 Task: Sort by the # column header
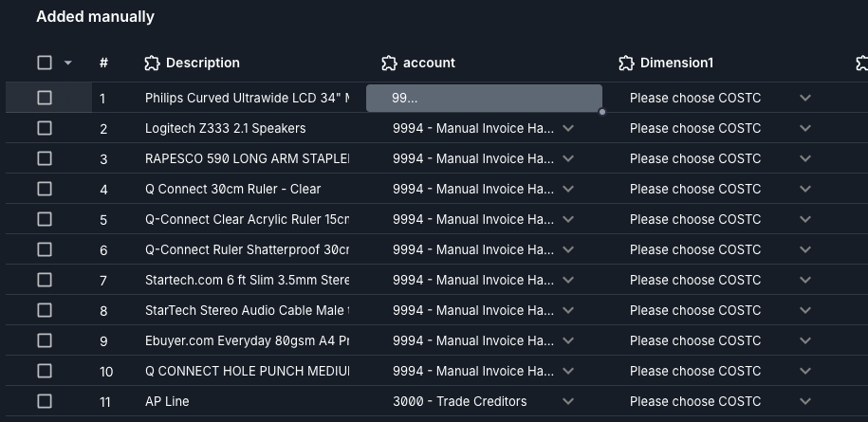103,63
